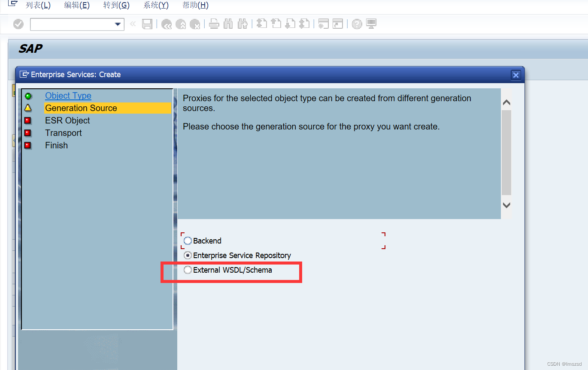Open the 系统(Y) menu
The image size is (588, 370).
(x=156, y=6)
